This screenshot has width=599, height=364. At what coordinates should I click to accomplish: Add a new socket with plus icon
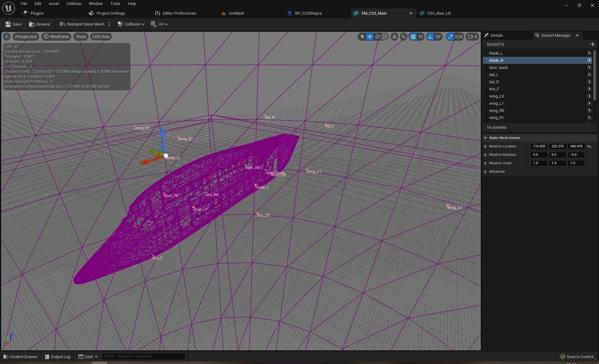[x=592, y=44]
